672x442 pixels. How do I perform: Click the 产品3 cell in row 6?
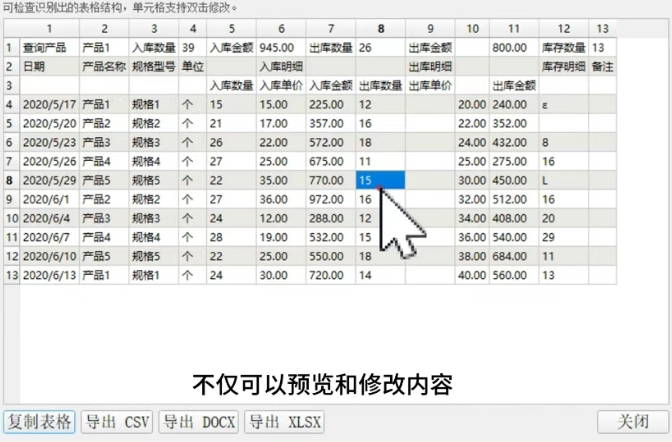click(x=104, y=142)
